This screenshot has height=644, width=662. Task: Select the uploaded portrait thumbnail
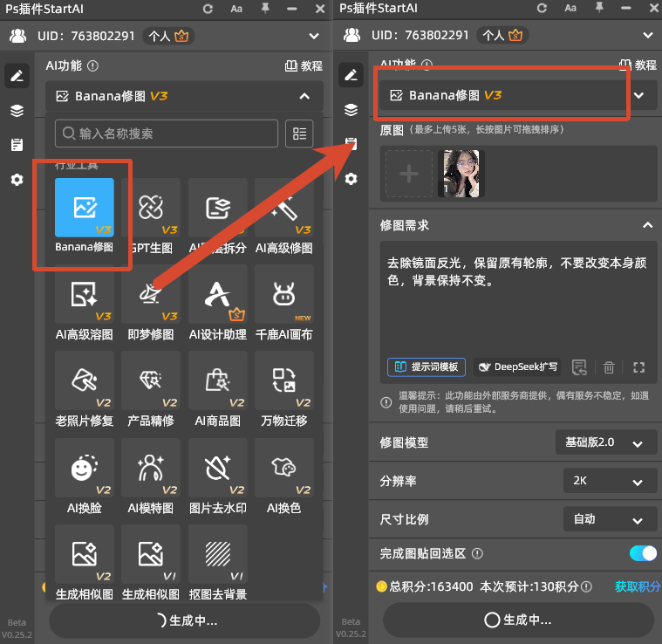[461, 174]
